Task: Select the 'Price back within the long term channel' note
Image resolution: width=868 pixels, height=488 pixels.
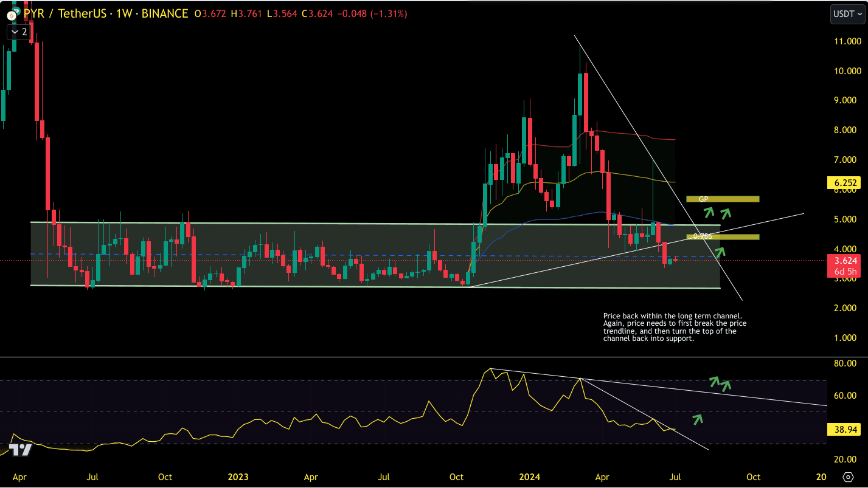Action: 675,328
